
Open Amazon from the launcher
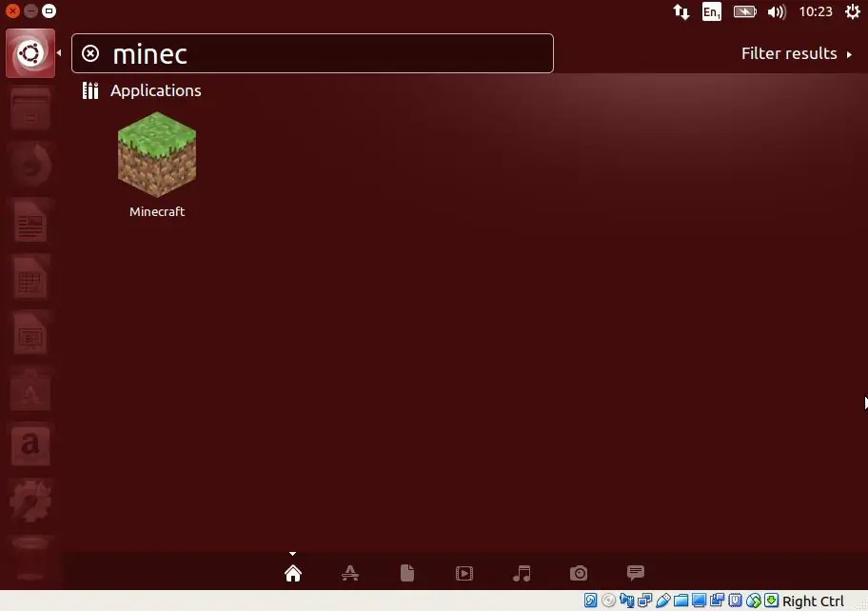click(x=30, y=445)
